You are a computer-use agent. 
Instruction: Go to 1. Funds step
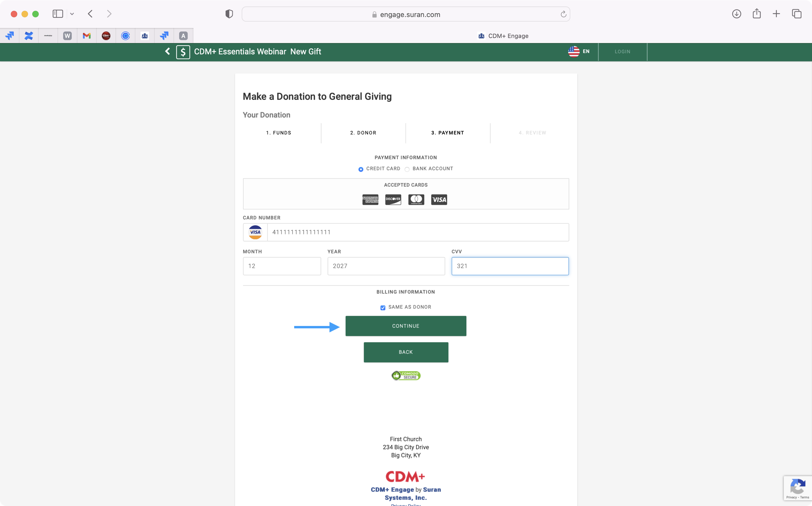278,133
